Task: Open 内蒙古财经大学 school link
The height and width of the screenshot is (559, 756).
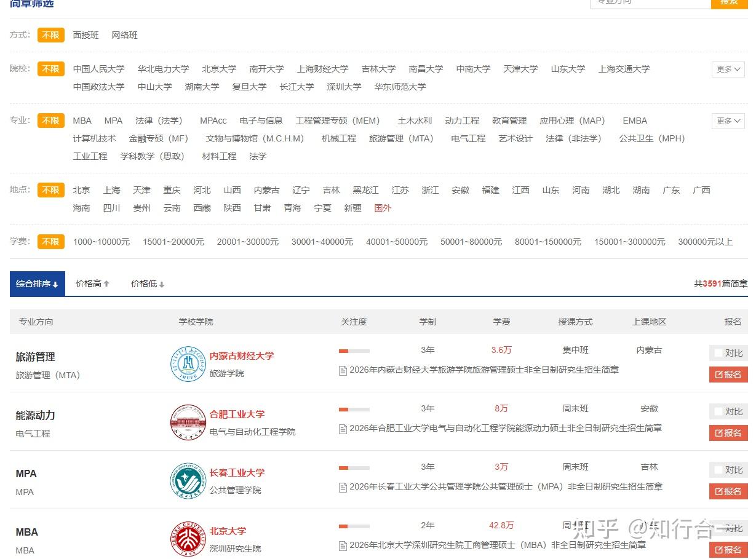Action: point(242,355)
